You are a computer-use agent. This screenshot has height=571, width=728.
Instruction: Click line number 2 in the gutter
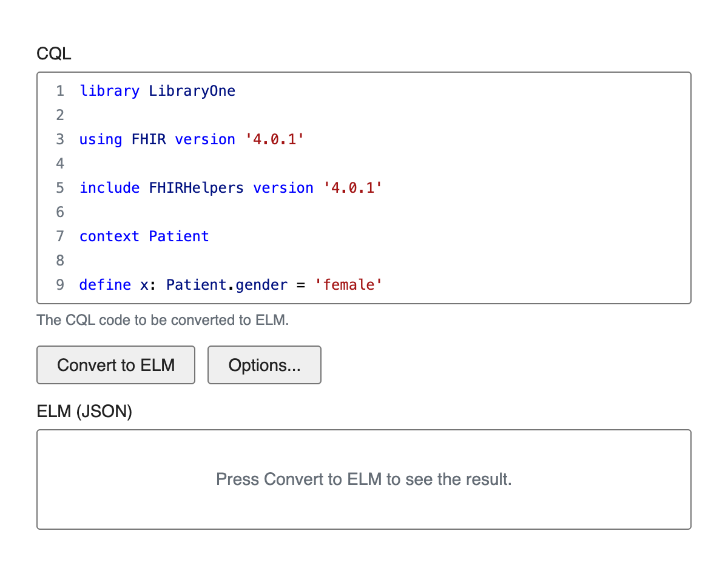[x=60, y=115]
